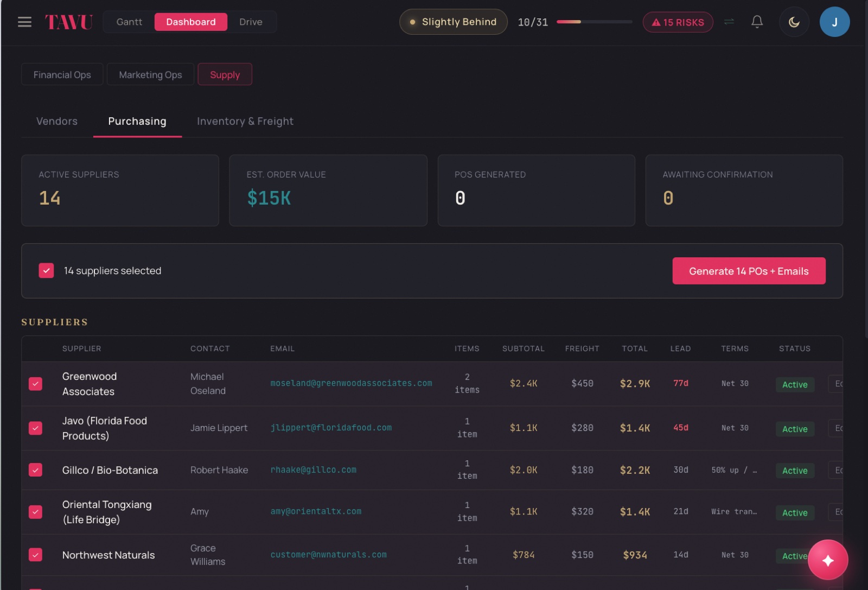Switch to the Gantt view
This screenshot has height=590, width=868.
click(129, 22)
